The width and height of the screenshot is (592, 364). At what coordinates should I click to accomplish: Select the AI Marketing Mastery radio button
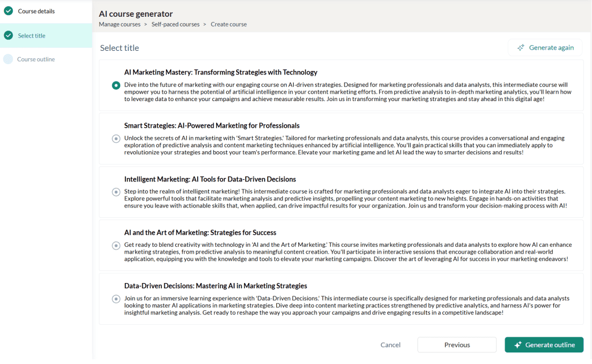(x=116, y=85)
